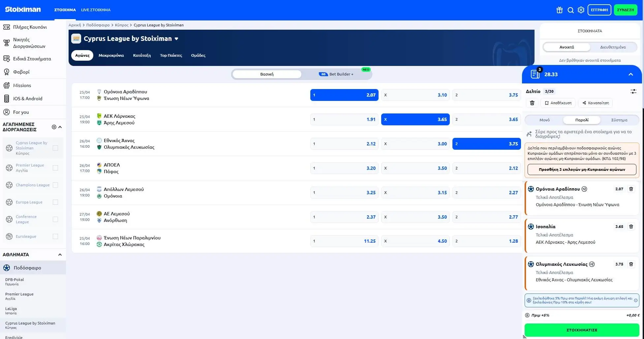This screenshot has height=339, width=644.
Task: Open the Ομάδες tab
Action: pyautogui.click(x=198, y=55)
